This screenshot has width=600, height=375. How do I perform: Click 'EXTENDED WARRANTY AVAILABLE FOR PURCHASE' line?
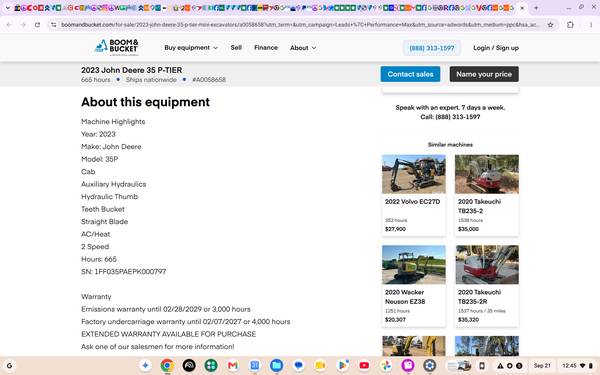168,334
